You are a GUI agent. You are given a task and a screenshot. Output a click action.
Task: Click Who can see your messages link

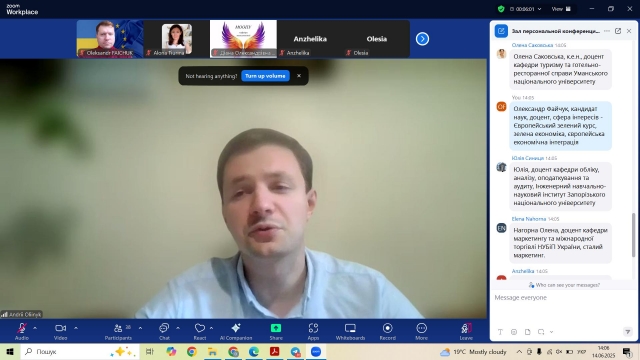pos(564,285)
